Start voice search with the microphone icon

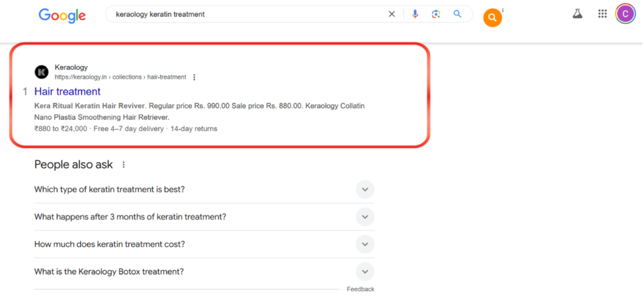click(x=415, y=14)
